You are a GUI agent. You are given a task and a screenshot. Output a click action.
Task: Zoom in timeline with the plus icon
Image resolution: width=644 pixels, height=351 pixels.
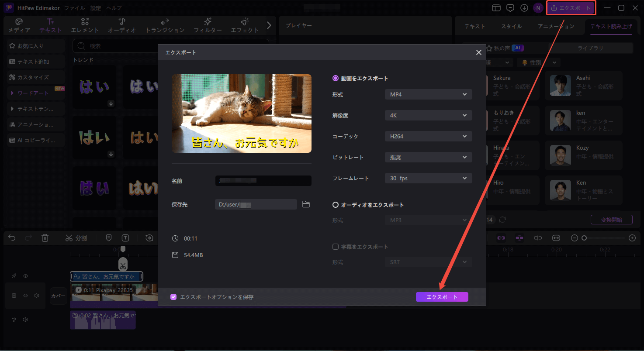tap(632, 238)
